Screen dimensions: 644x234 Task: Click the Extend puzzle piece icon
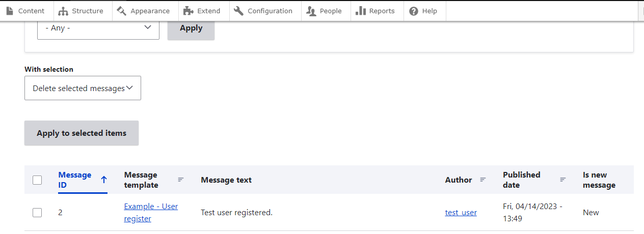(189, 11)
